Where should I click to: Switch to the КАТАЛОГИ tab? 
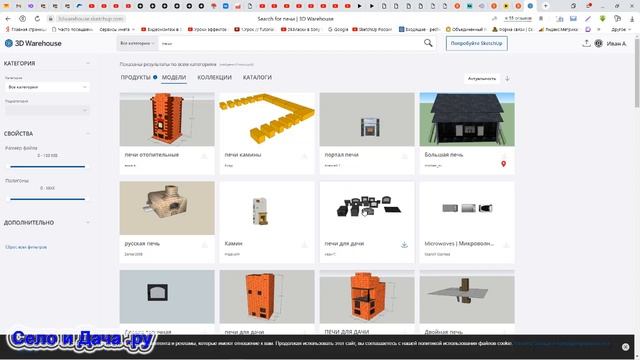click(x=257, y=77)
